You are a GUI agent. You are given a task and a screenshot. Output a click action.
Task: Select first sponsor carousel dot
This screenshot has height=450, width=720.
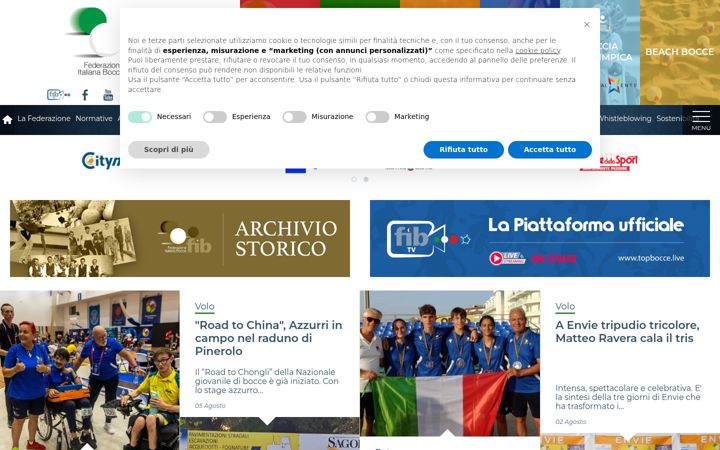[354, 180]
